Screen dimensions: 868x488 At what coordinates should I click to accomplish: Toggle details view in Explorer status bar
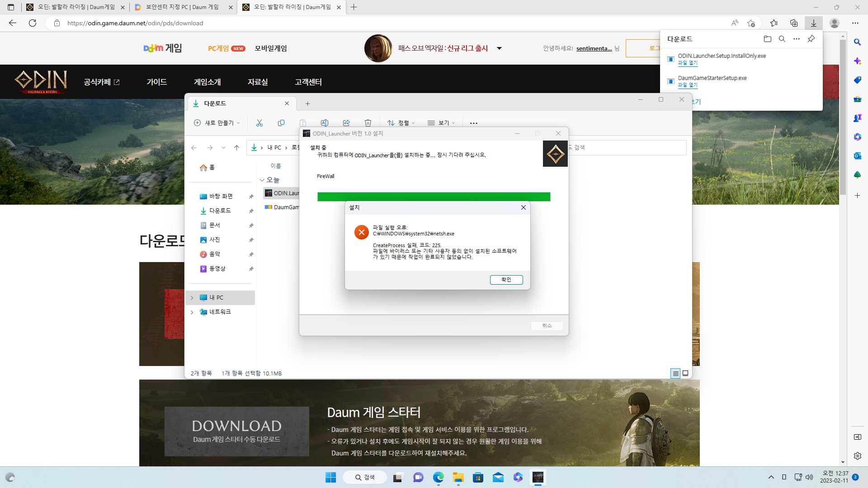click(x=676, y=374)
